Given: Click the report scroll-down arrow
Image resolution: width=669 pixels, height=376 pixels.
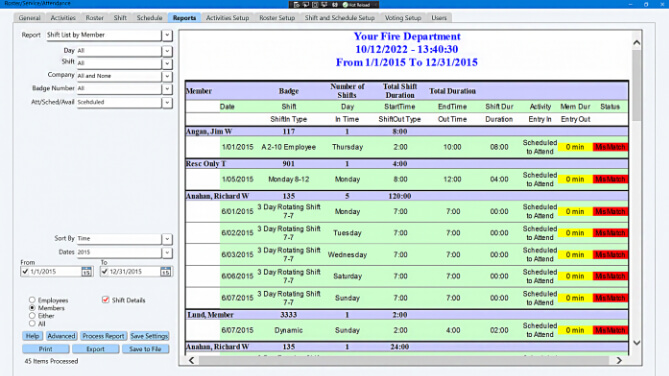Looking at the screenshot, I should (637, 343).
